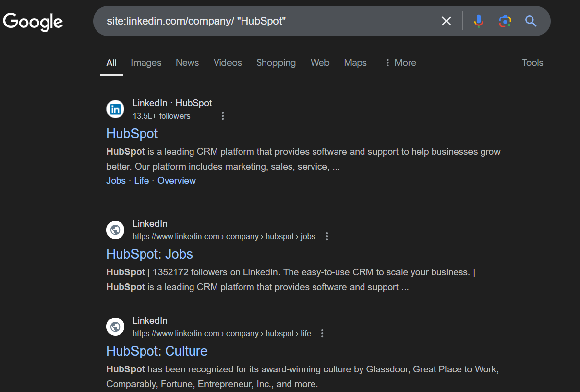Click the Google logo

point(33,22)
